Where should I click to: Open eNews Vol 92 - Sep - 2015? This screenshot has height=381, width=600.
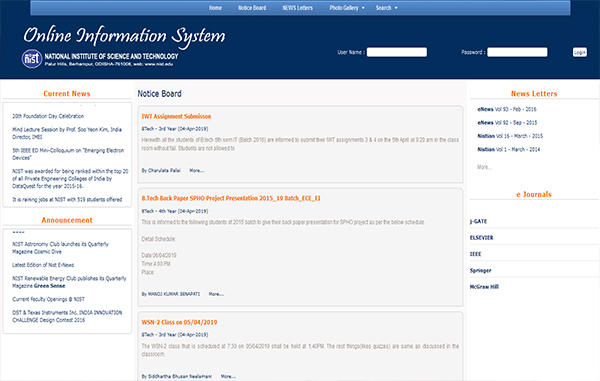(507, 123)
